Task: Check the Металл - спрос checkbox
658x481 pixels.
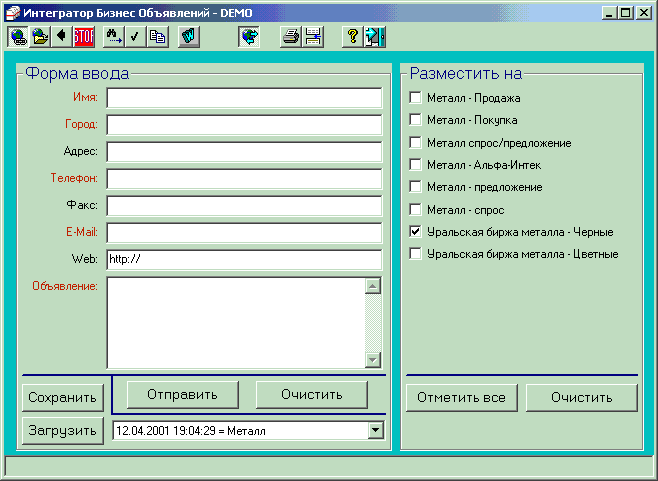Action: 415,209
